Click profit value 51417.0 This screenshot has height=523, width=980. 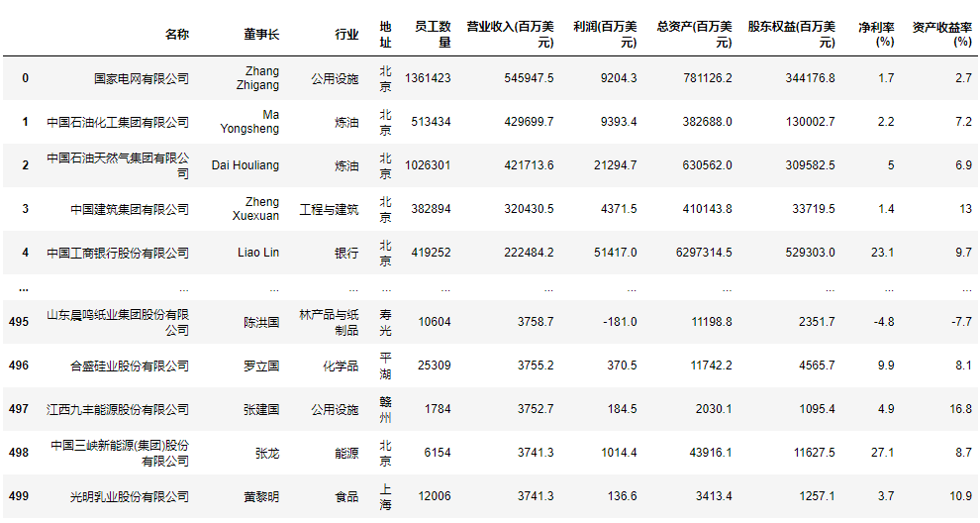pos(615,253)
